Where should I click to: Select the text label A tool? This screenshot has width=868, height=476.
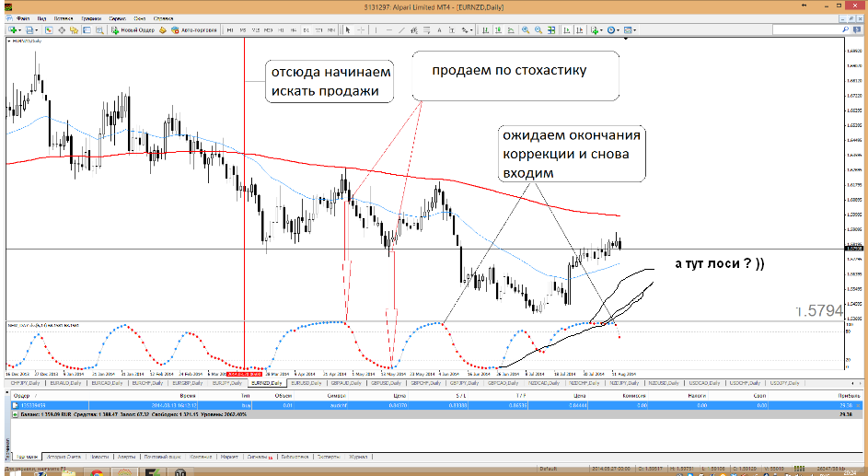coord(440,29)
